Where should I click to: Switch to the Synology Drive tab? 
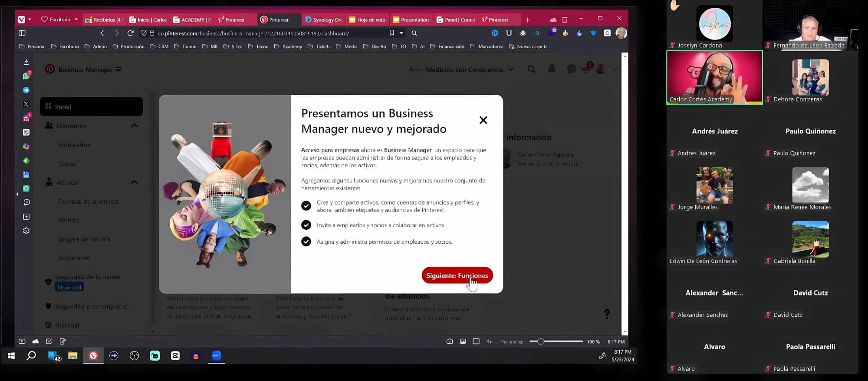point(324,20)
